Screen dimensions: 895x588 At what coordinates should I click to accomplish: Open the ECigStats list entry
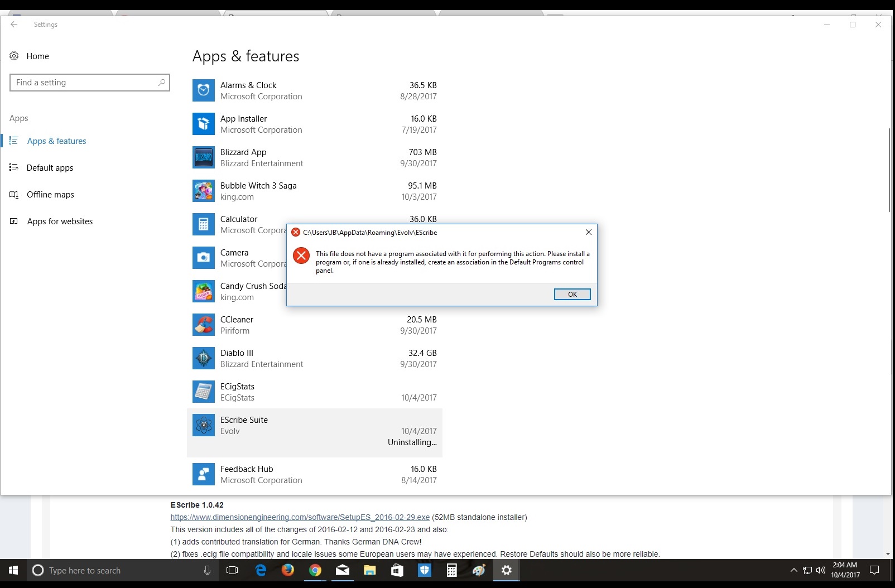[x=314, y=392]
